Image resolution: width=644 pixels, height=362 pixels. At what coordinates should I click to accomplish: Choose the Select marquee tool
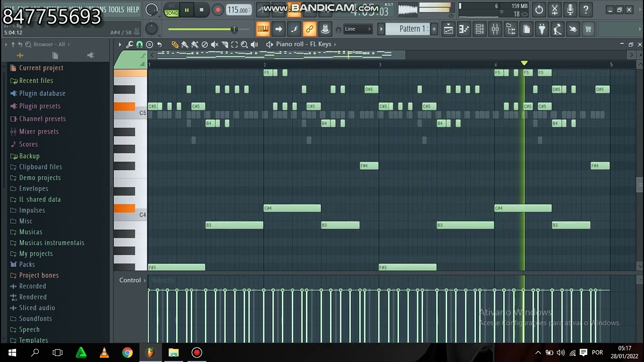[x=234, y=44]
